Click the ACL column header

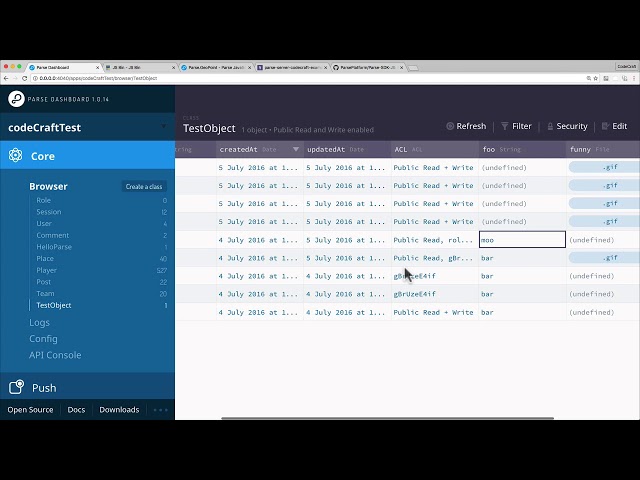[x=435, y=149]
